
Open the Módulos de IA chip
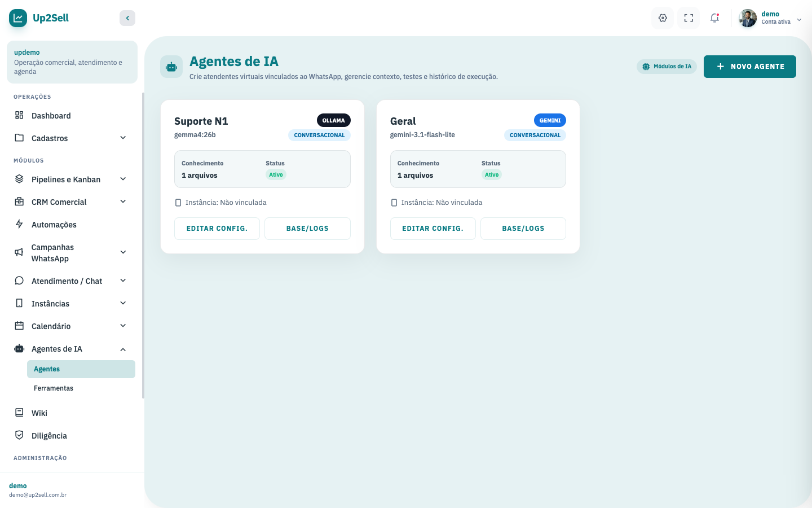click(x=667, y=67)
